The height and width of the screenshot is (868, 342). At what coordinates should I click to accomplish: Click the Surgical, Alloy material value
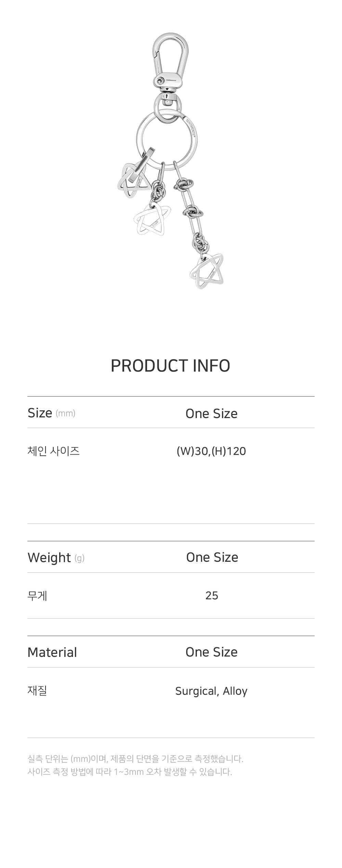[x=211, y=691]
